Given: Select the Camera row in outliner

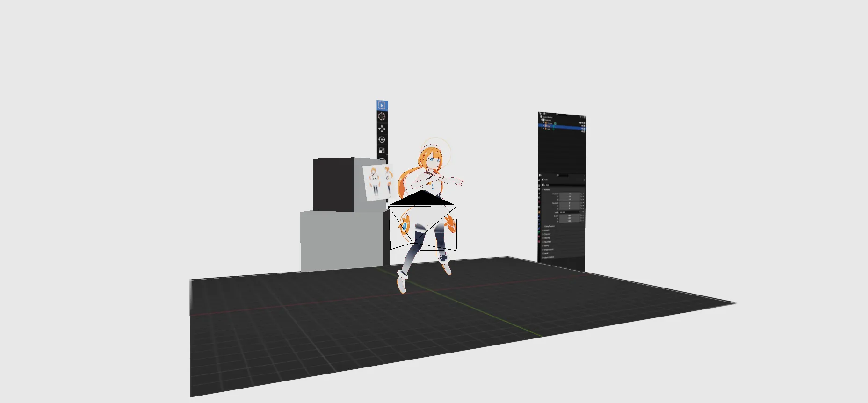Looking at the screenshot, I should click(x=549, y=123).
